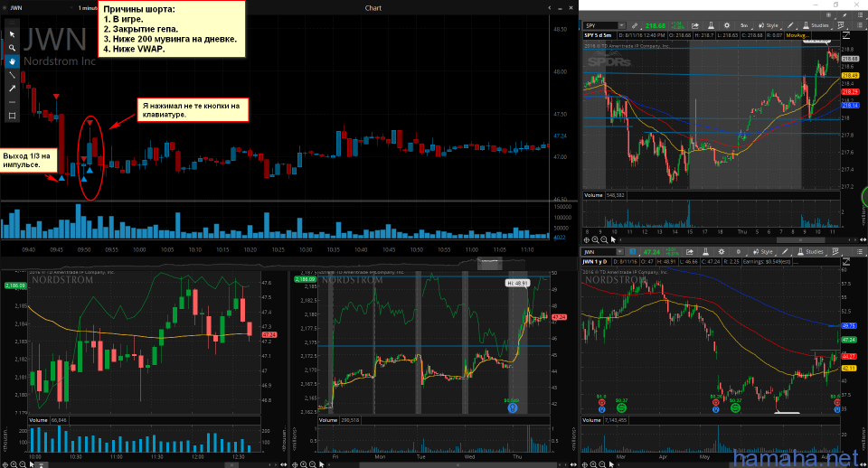868x468 pixels.
Task: Select the rectangle drawing tool
Action: click(x=12, y=116)
